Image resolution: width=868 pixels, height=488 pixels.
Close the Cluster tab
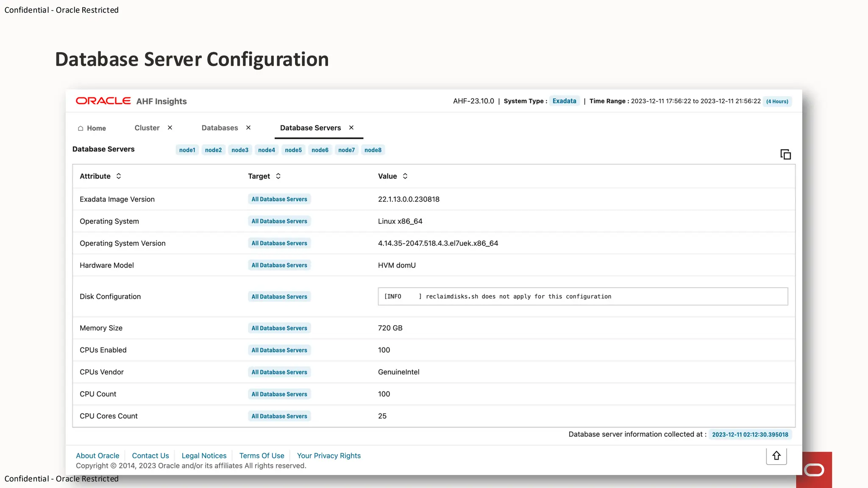[x=170, y=128]
